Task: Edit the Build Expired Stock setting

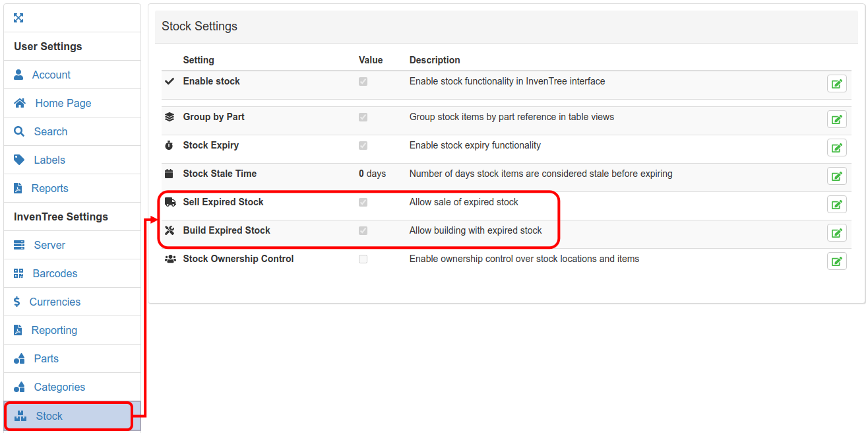Action: (836, 233)
